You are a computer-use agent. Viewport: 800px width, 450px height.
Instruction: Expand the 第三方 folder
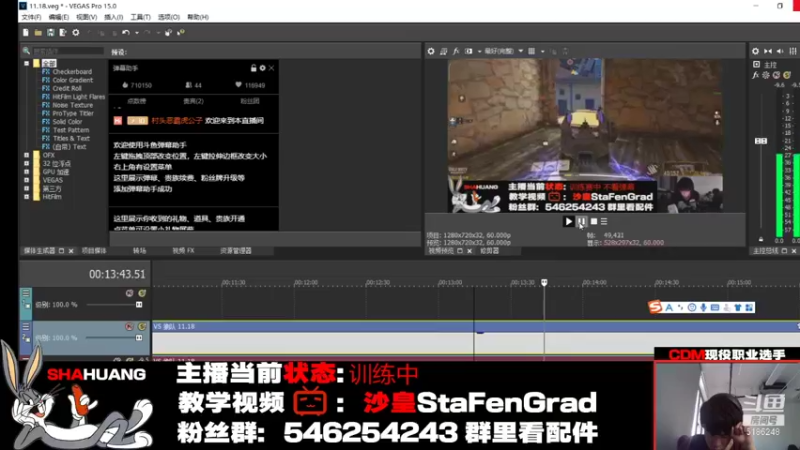(27, 188)
